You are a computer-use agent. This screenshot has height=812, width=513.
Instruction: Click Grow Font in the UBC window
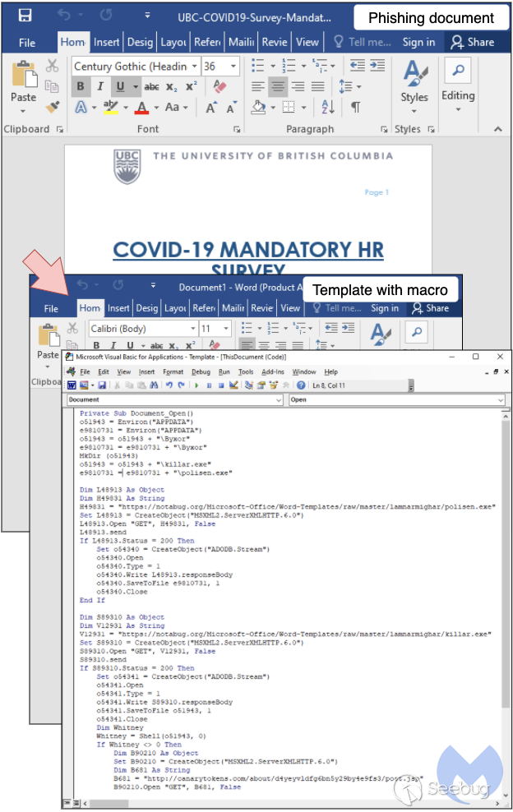coord(211,107)
